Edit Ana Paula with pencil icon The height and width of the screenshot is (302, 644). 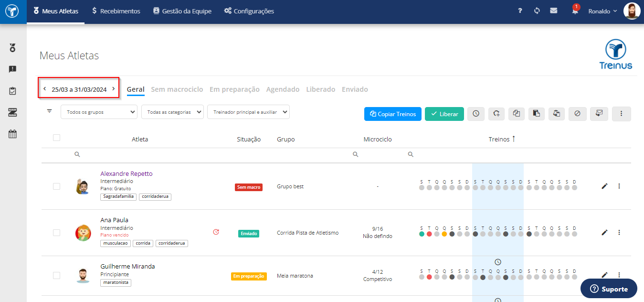click(604, 232)
